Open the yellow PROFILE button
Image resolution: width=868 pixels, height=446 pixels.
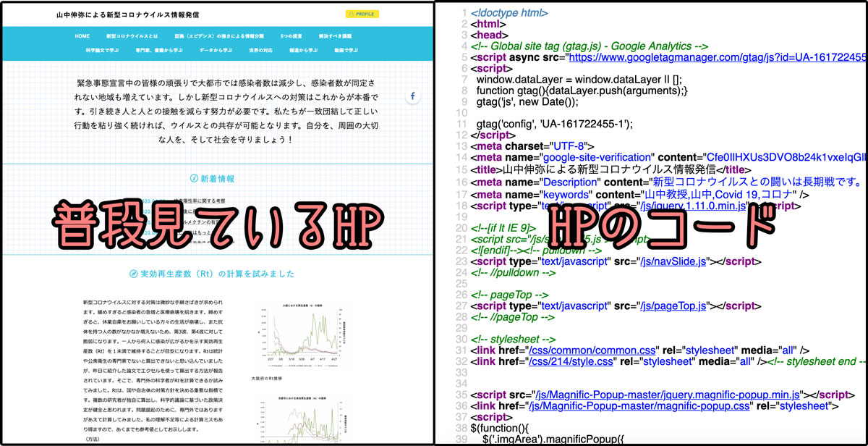[362, 14]
